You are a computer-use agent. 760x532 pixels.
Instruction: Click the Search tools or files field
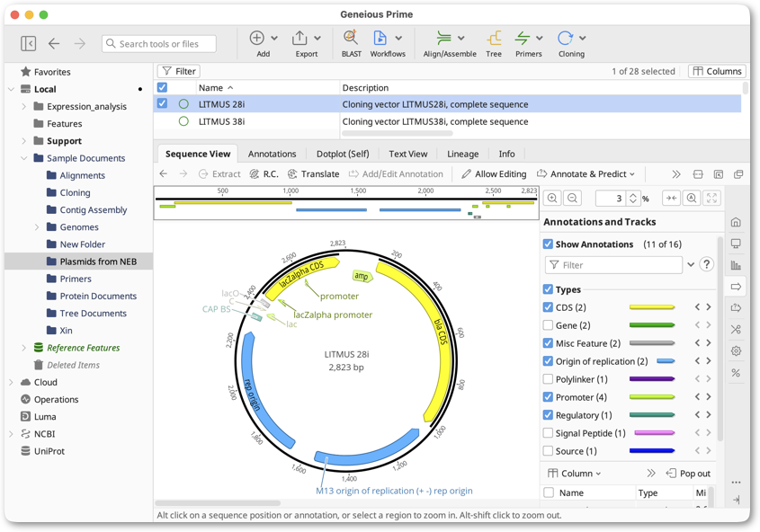point(159,43)
